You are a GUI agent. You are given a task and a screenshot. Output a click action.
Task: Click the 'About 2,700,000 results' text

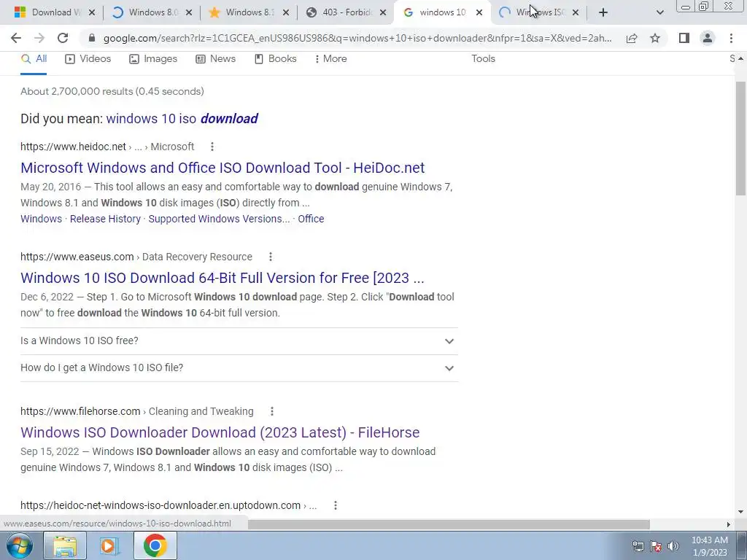pos(112,91)
